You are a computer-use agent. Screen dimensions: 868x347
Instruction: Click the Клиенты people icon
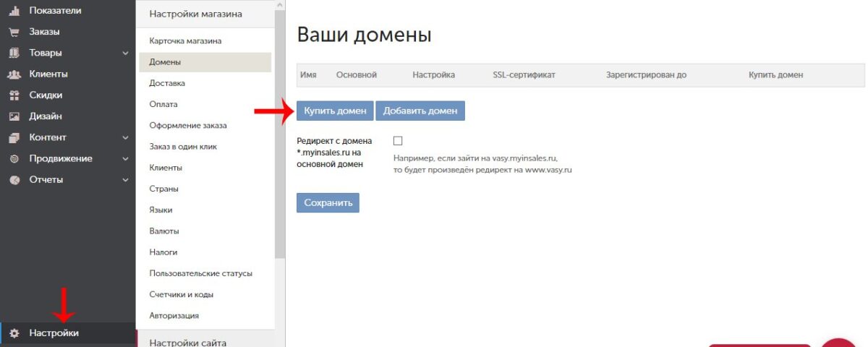[14, 74]
